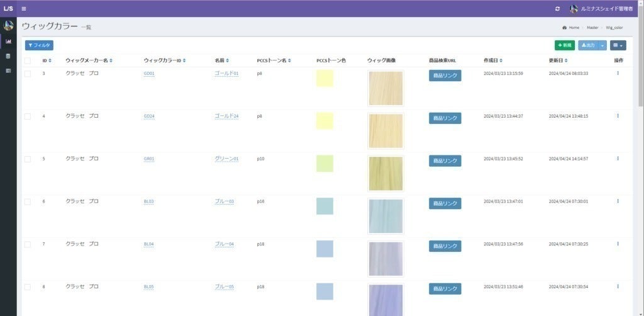Sort by the ID column sort arrows

[x=50, y=60]
